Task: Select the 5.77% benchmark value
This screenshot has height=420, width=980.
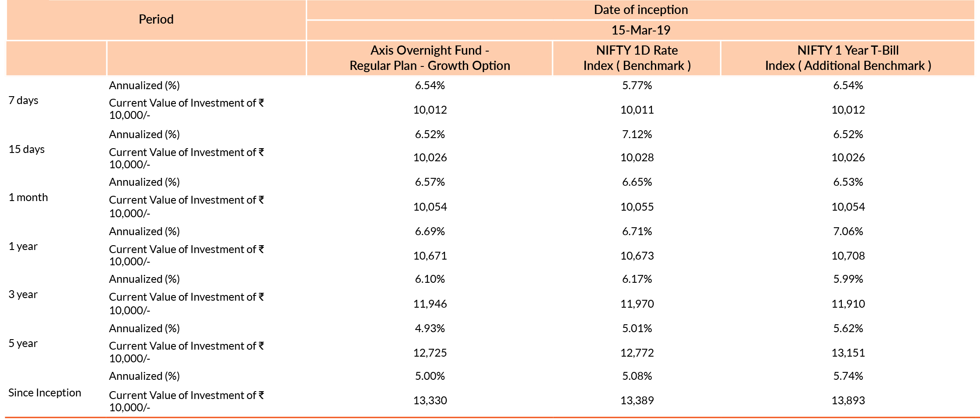Action: point(637,86)
